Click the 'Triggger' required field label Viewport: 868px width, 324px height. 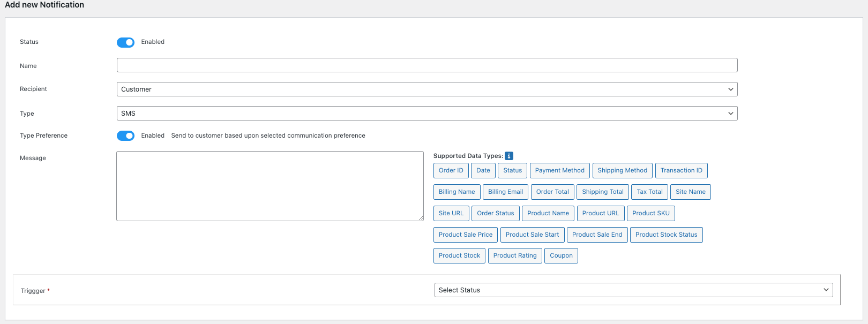point(35,291)
